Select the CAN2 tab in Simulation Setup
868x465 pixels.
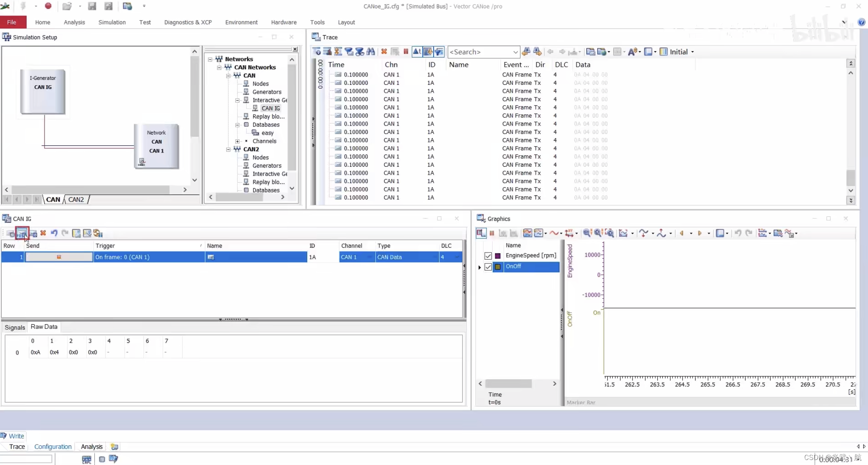click(x=76, y=200)
